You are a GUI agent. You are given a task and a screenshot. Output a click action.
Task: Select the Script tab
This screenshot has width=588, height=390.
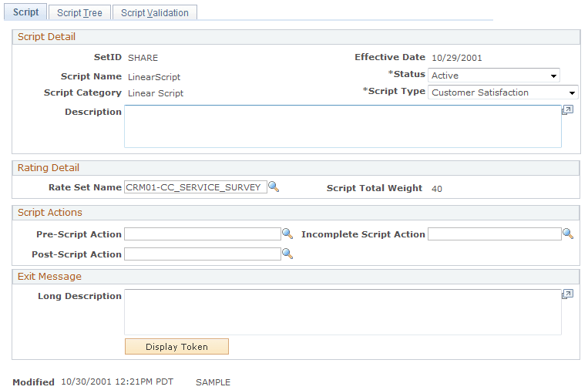[x=25, y=12]
